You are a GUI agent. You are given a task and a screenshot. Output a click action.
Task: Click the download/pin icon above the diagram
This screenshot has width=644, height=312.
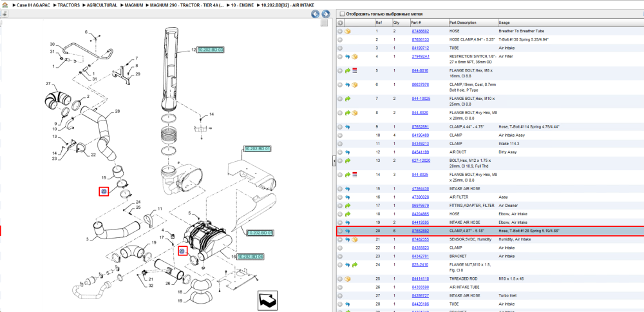point(5,14)
